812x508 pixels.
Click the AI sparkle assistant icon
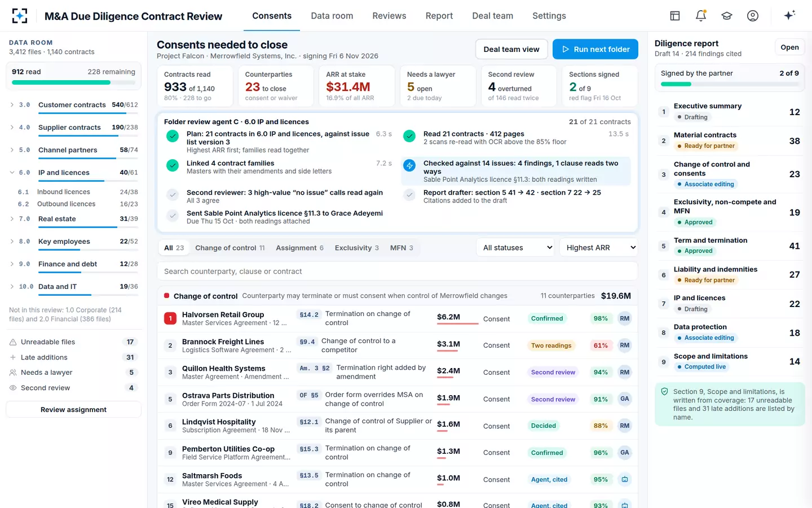[x=789, y=15]
